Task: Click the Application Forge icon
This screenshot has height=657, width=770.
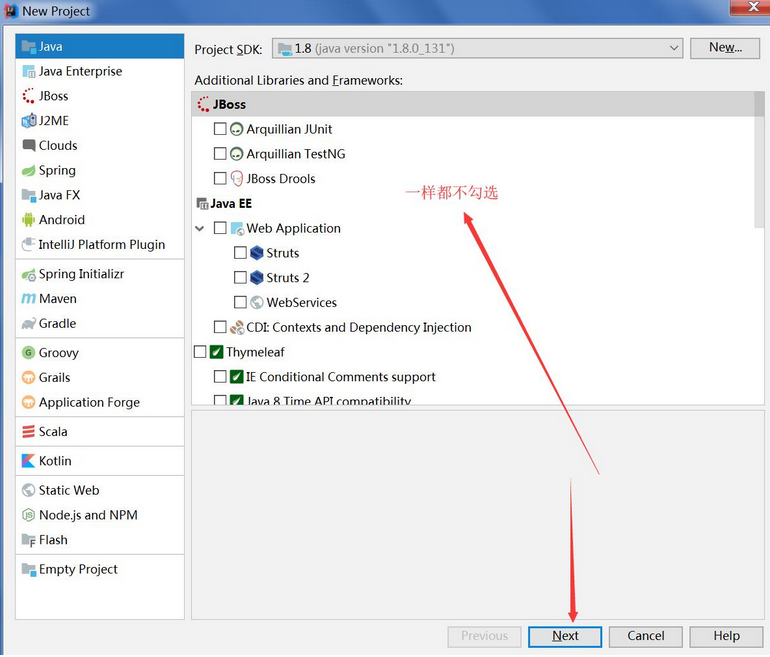Action: pos(29,403)
